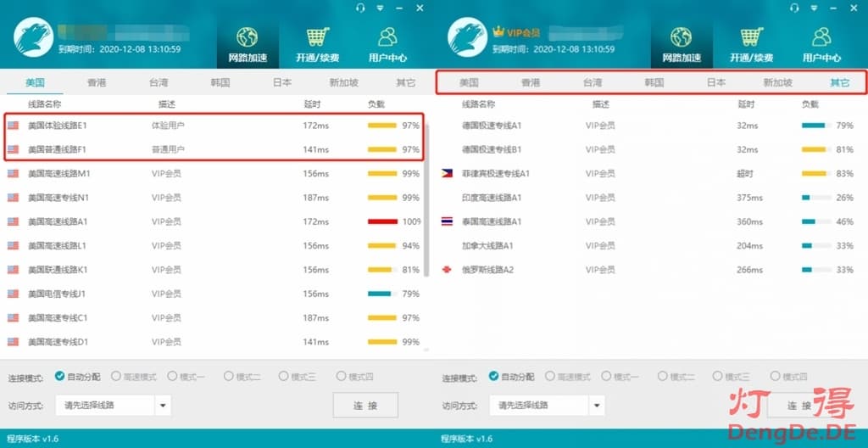
Task: Click the Philippines flag beside 菲律宾极速专线A1
Action: pyautogui.click(x=448, y=173)
